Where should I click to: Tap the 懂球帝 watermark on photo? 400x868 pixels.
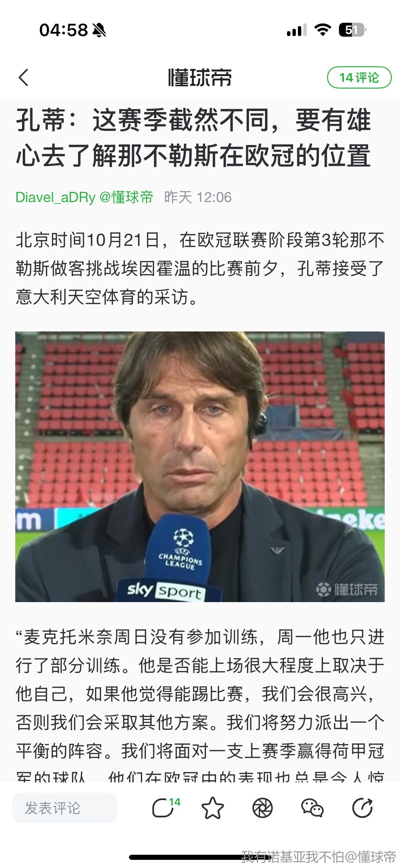[347, 589]
